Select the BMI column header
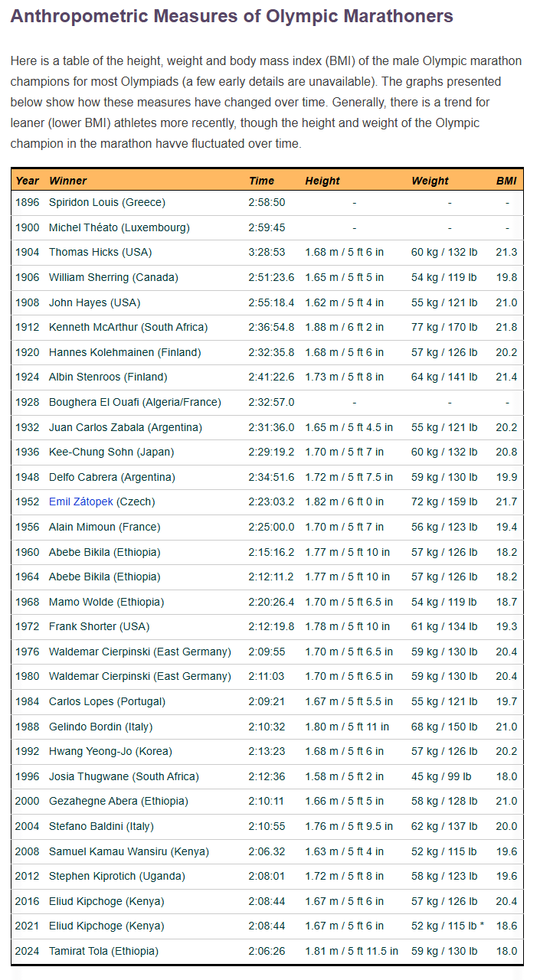 (506, 181)
